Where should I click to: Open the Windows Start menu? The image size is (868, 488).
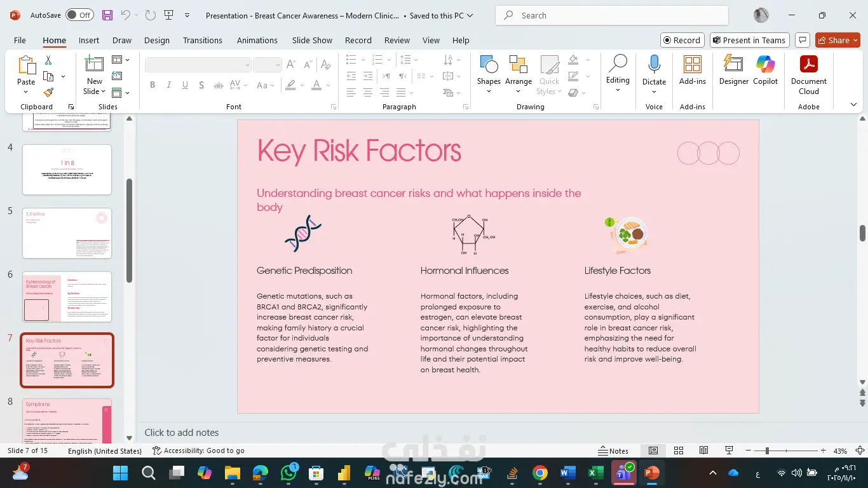(120, 473)
